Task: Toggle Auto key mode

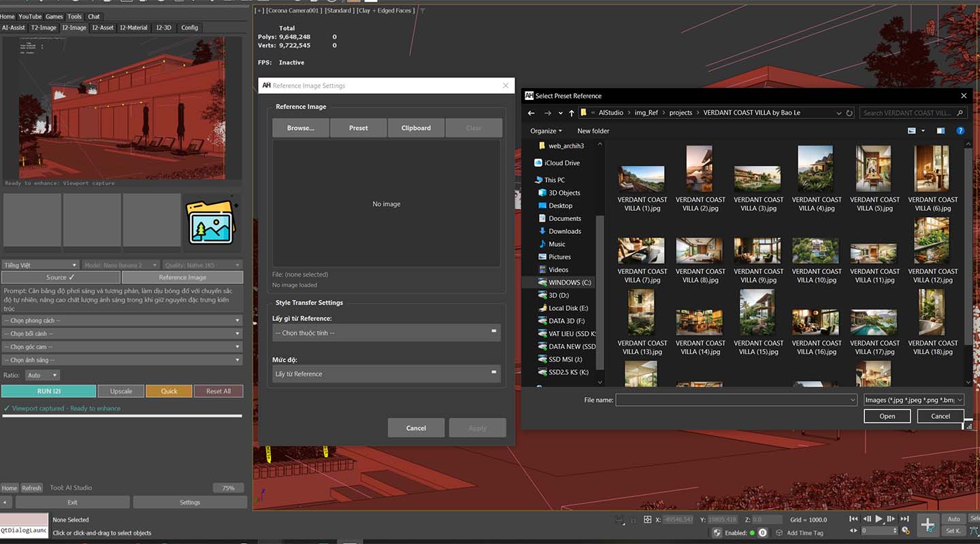Action: click(953, 519)
